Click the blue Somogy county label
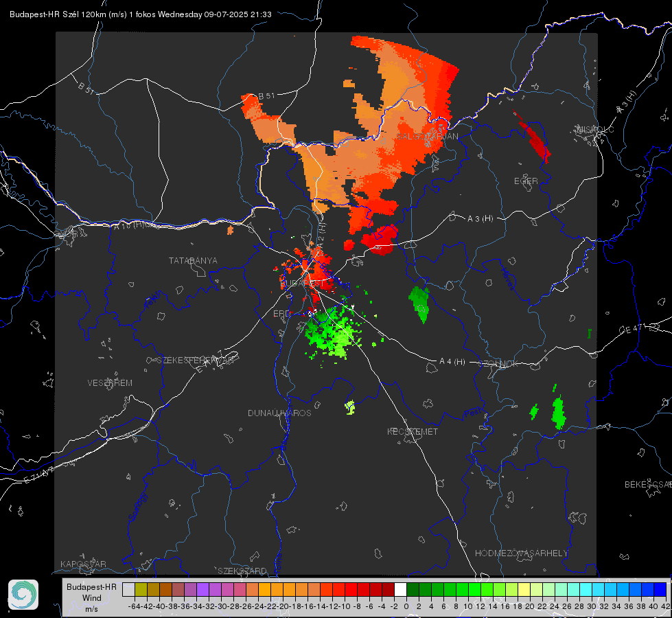 (x=138, y=507)
